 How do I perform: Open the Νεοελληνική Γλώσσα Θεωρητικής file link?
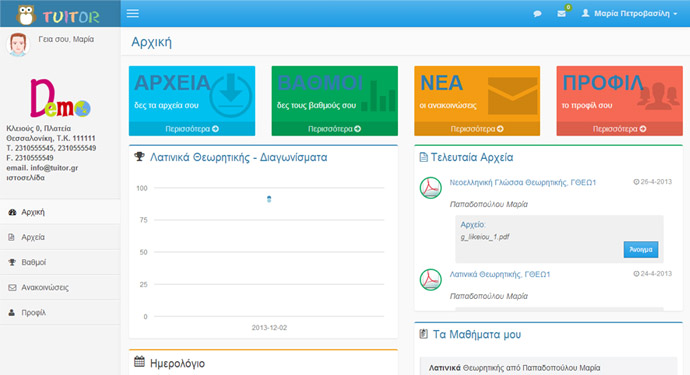pyautogui.click(x=523, y=182)
